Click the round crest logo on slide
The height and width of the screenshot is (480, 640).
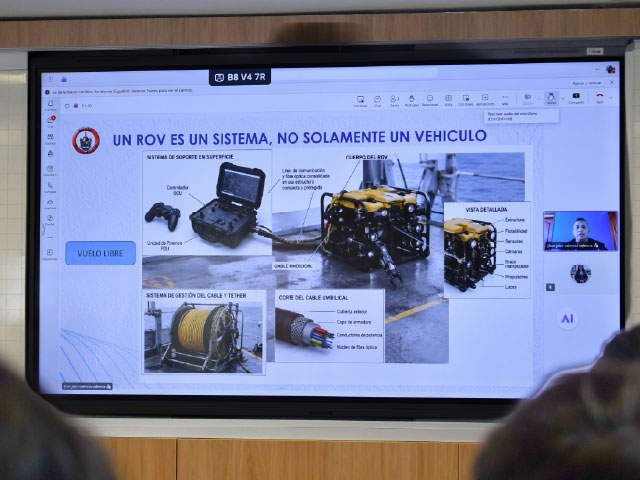86,141
